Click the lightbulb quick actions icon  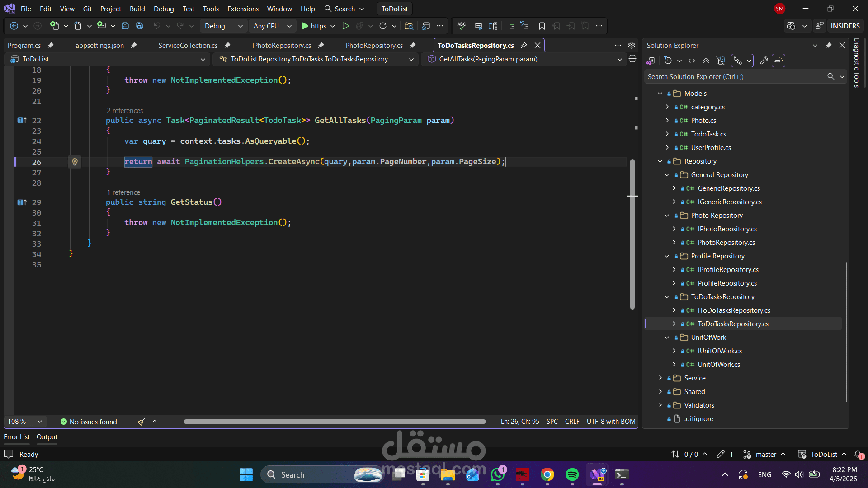[x=75, y=162]
